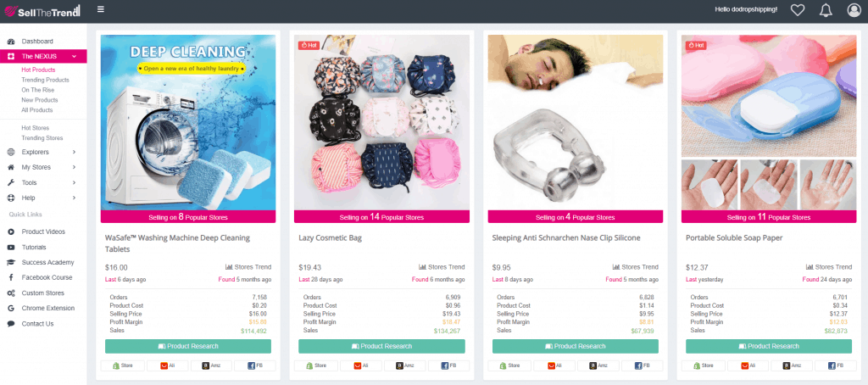The image size is (868, 385).
Task: Expand the My Stores submenu
Action: [x=43, y=167]
